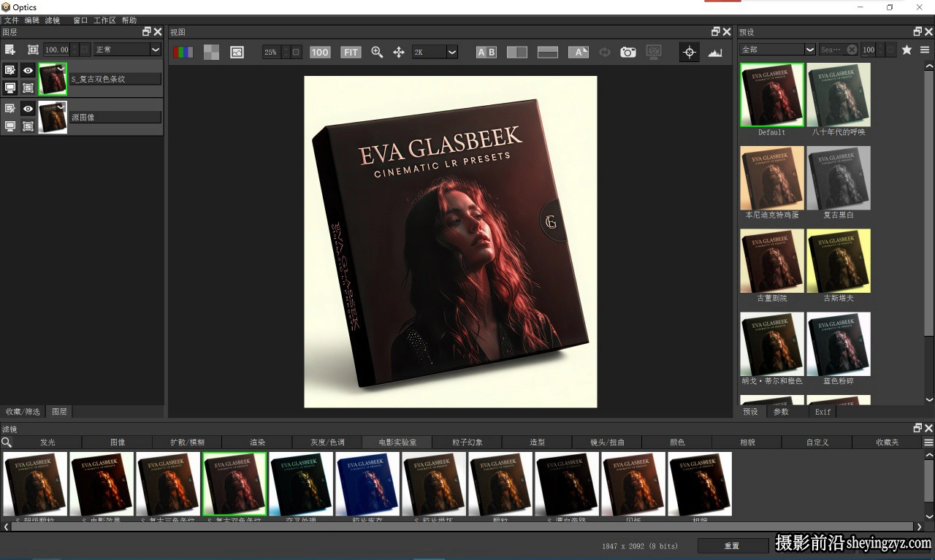The width and height of the screenshot is (935, 560).
Task: Switch to the 扩散/模糊 filter category
Action: point(187,442)
